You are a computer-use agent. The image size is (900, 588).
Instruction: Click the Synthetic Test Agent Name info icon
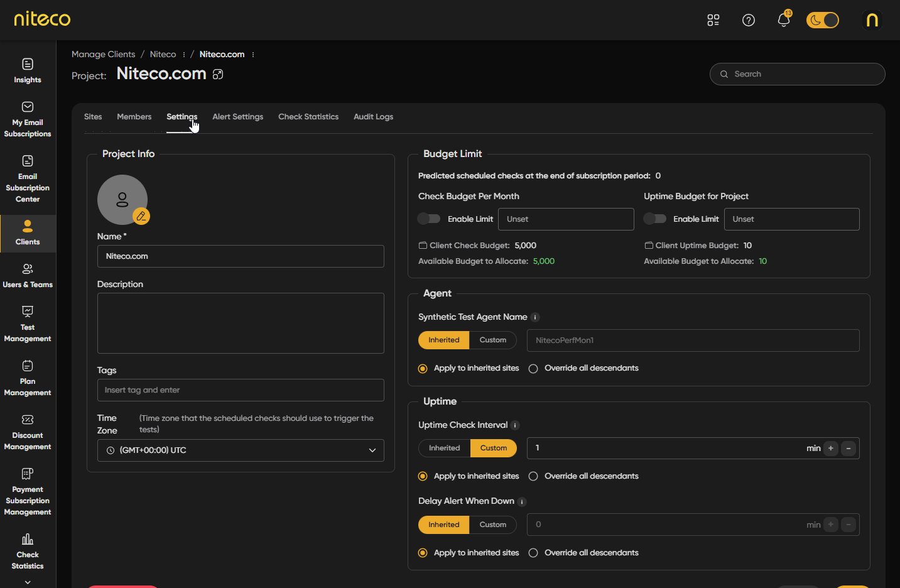535,317
